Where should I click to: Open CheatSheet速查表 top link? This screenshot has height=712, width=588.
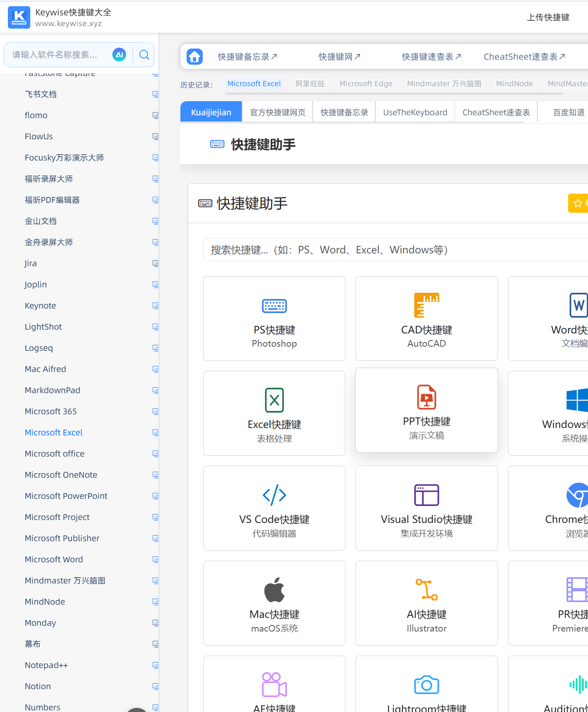pos(525,56)
